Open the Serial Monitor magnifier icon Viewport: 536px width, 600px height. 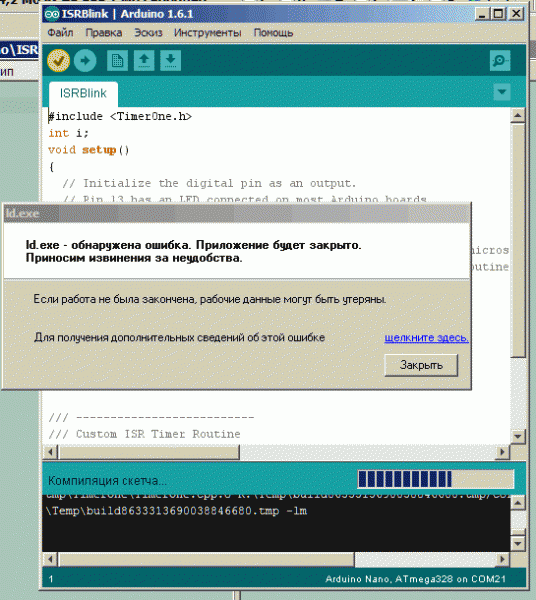point(500,60)
